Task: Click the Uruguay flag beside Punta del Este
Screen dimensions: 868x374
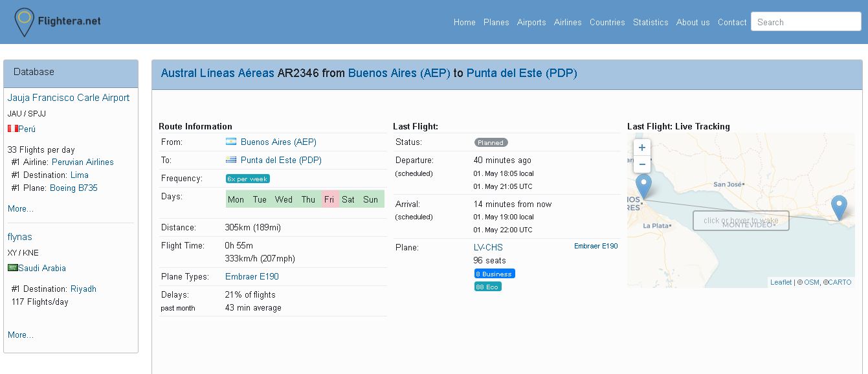Action: (x=231, y=160)
